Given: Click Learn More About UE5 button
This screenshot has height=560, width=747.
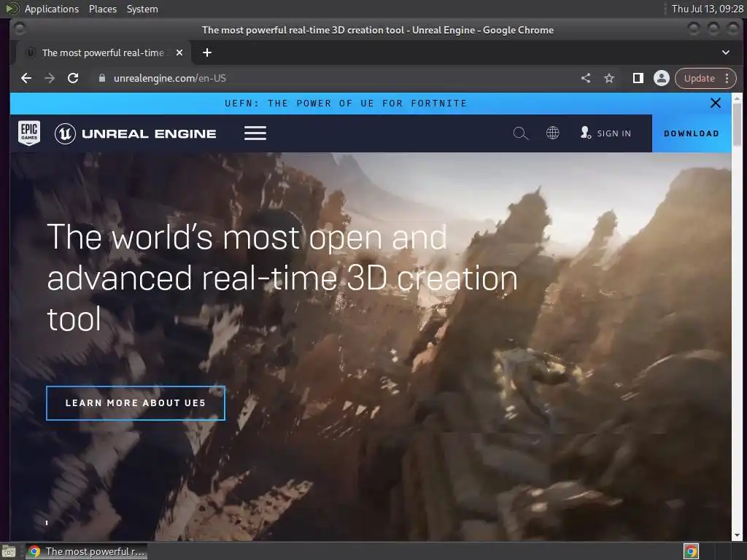Looking at the screenshot, I should coord(136,402).
